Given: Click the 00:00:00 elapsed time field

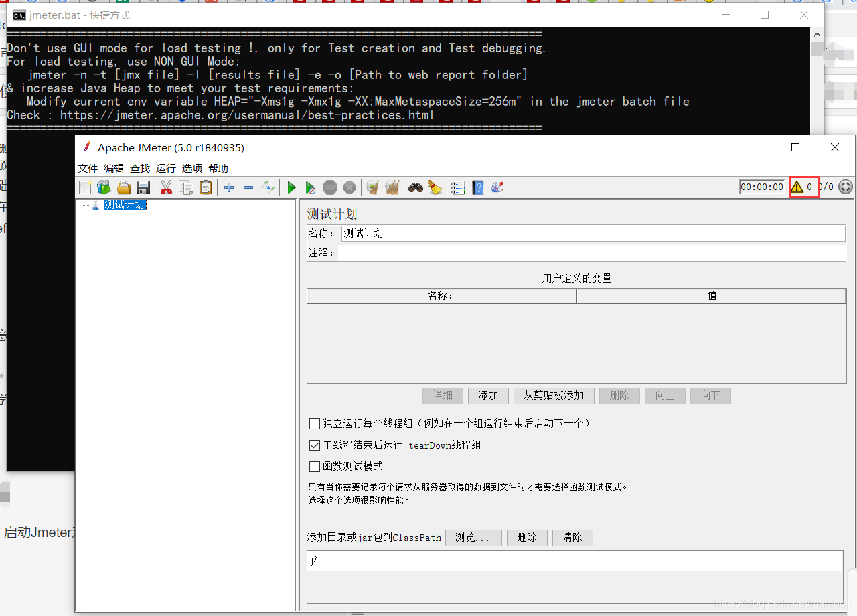Looking at the screenshot, I should 762,187.
